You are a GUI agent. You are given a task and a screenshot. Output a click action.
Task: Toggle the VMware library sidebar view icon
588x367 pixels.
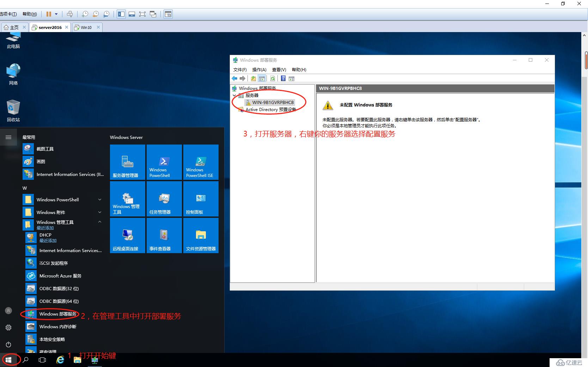point(121,14)
